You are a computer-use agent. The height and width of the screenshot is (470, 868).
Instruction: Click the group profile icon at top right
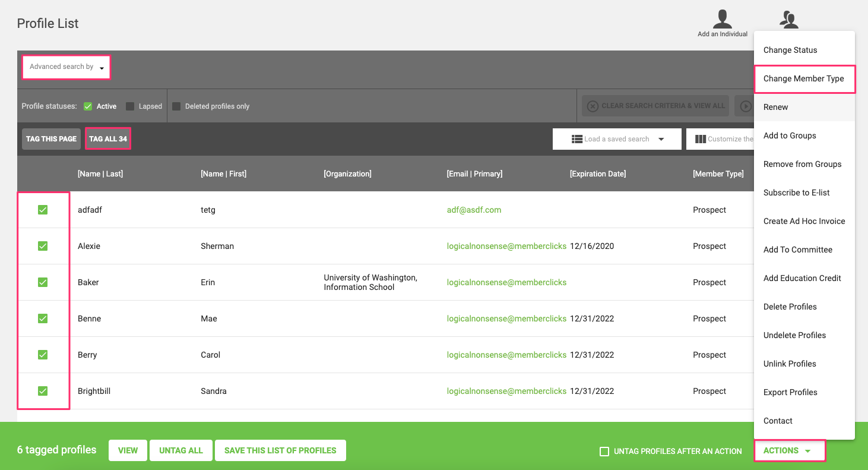pos(789,20)
